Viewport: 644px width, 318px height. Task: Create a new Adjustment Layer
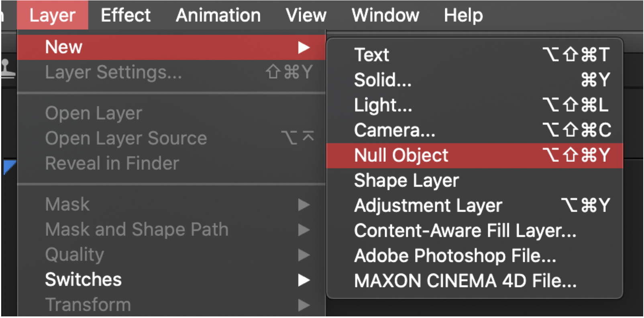click(x=475, y=206)
